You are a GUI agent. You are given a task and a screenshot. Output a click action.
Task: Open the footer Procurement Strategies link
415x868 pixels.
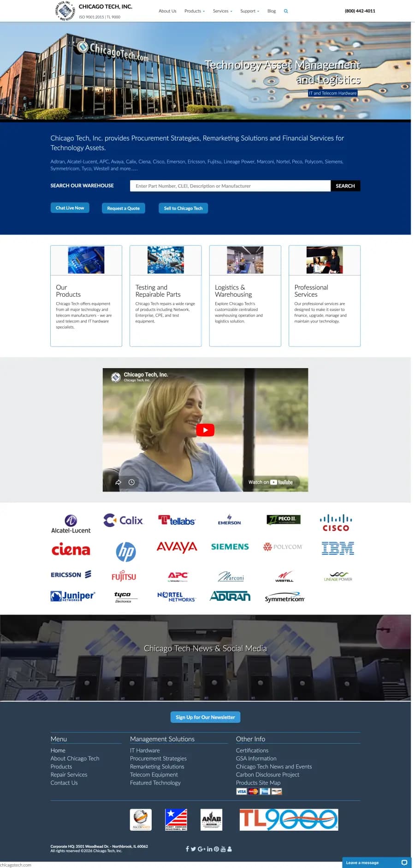click(x=158, y=758)
